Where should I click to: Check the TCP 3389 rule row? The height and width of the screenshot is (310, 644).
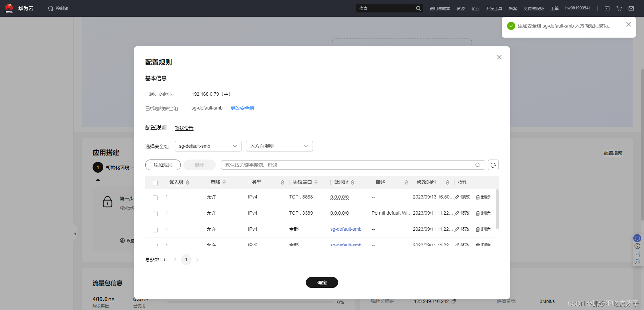155,214
